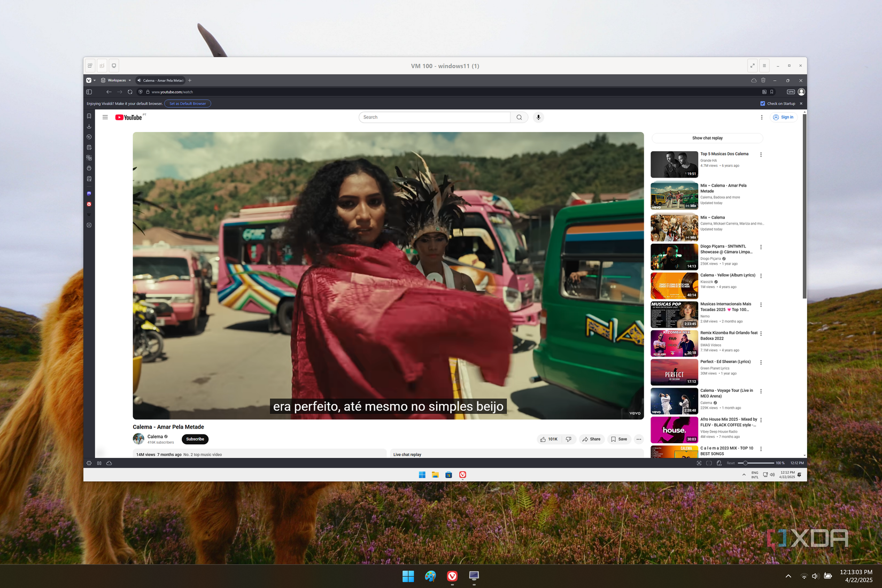The image size is (882, 588).
Task: Click the YouTube search field
Action: [435, 117]
